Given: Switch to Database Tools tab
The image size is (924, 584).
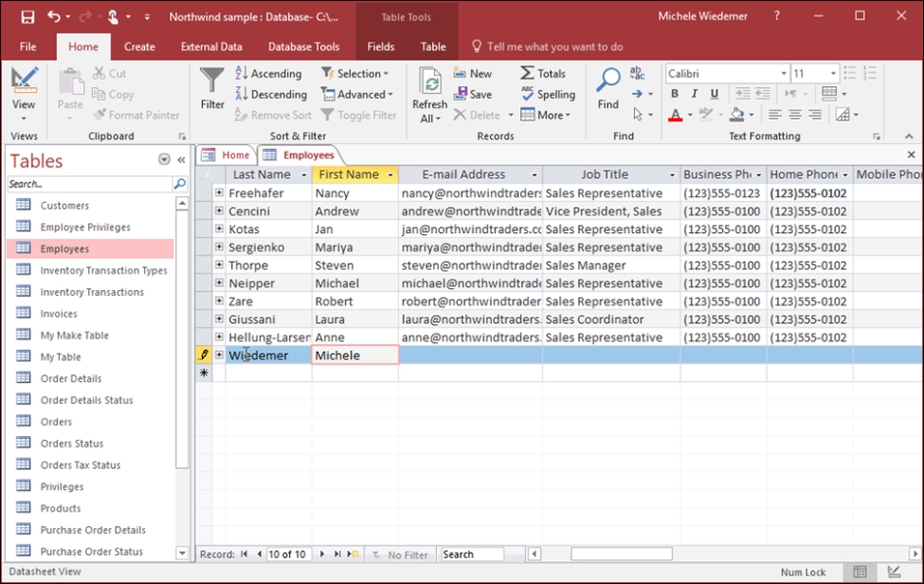Looking at the screenshot, I should 304,47.
